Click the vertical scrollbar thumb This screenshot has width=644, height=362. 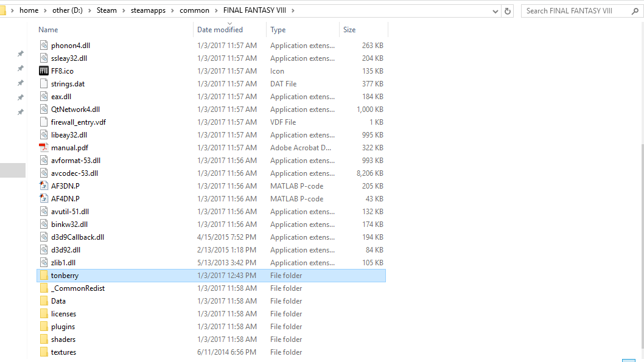tap(642, 245)
